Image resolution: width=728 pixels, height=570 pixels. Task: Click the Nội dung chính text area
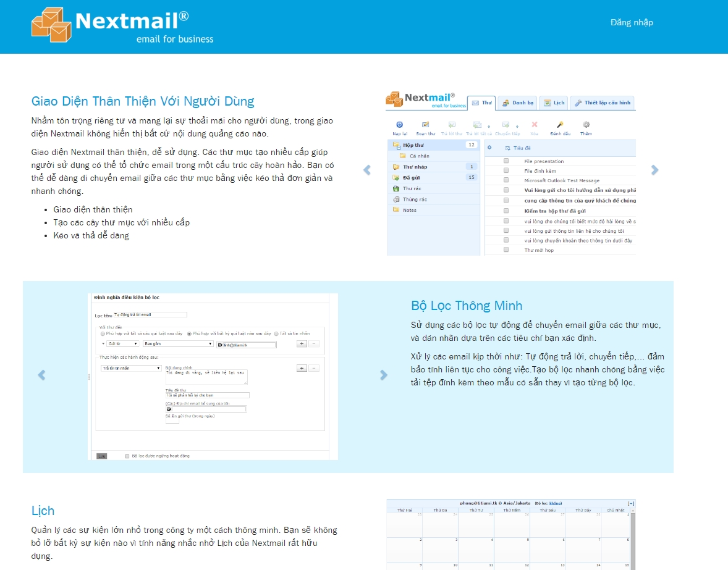pos(206,377)
